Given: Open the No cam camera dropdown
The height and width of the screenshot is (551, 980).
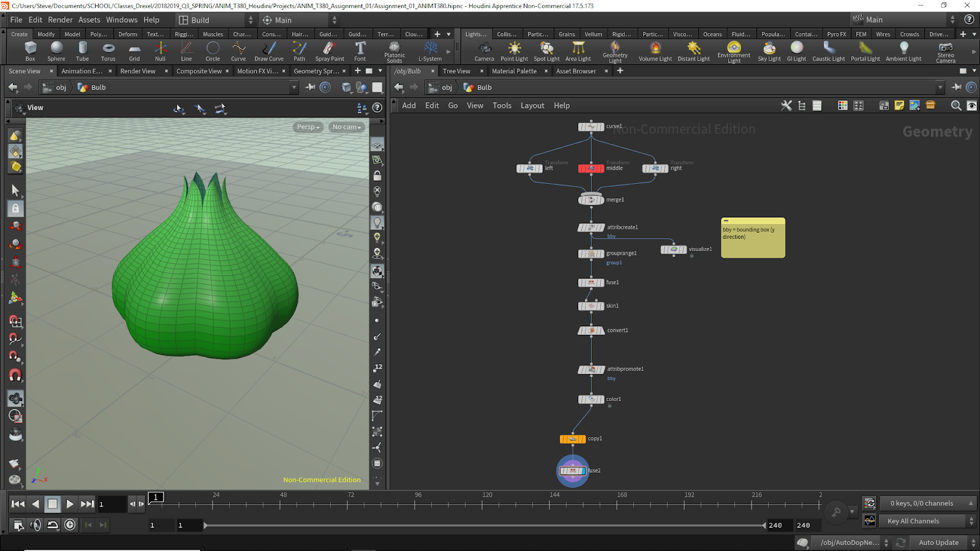Looking at the screenshot, I should [x=347, y=127].
